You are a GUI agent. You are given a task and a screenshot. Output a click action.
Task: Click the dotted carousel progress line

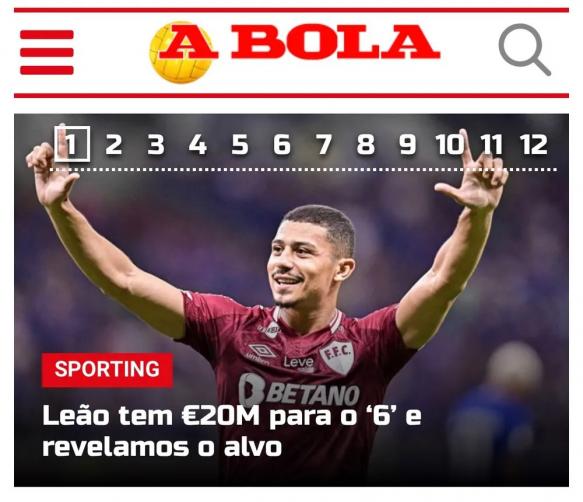[x=303, y=170]
